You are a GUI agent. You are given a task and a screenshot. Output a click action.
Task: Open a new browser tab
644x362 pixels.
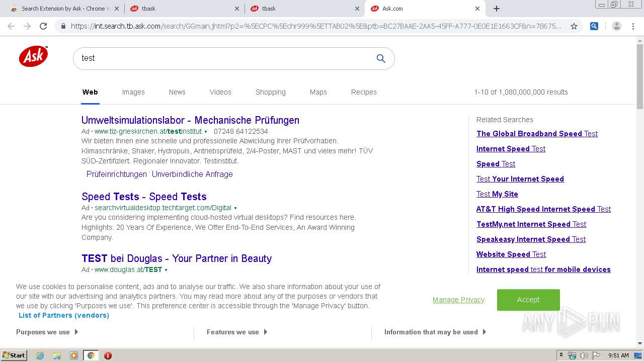click(497, 9)
